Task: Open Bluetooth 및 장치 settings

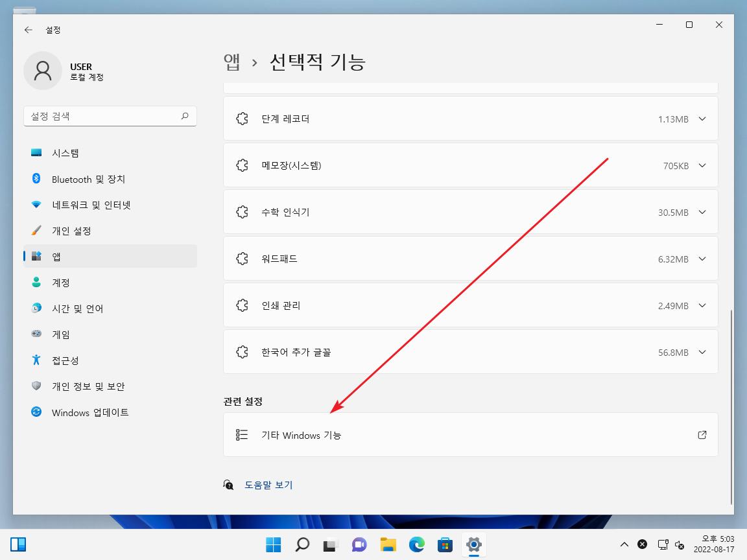Action: point(110,179)
